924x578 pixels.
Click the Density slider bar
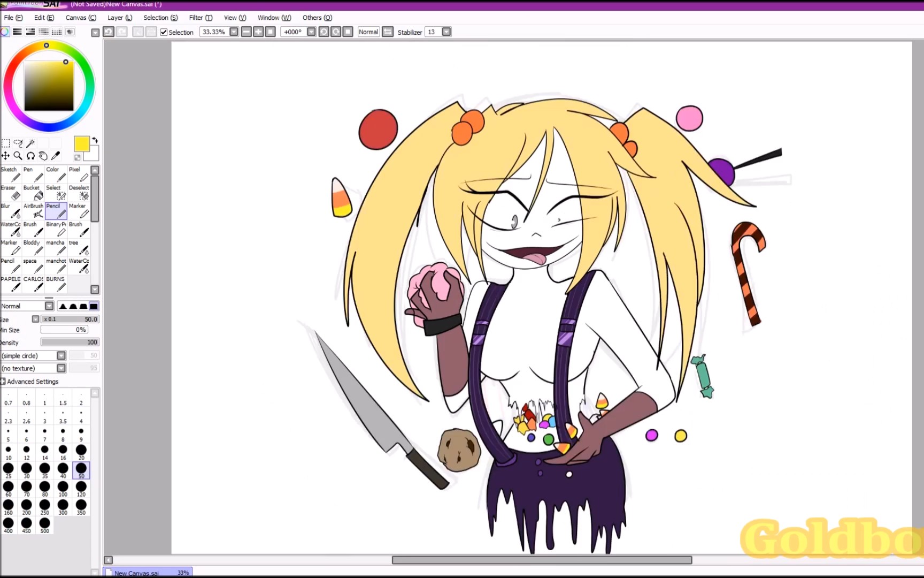pos(70,342)
